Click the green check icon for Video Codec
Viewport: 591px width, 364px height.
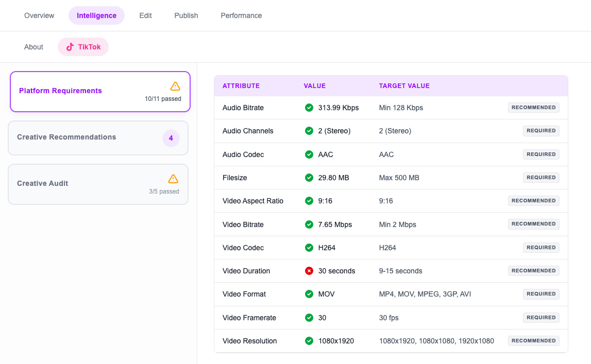coord(309,248)
